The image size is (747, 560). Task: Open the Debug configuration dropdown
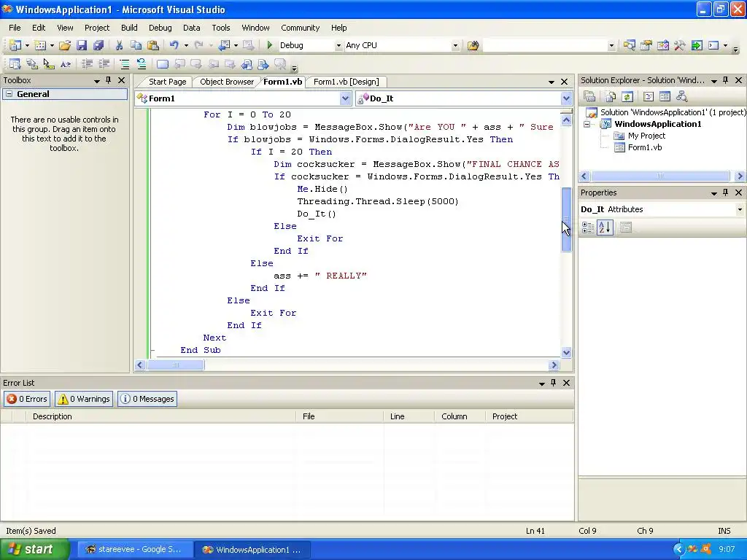click(x=338, y=46)
